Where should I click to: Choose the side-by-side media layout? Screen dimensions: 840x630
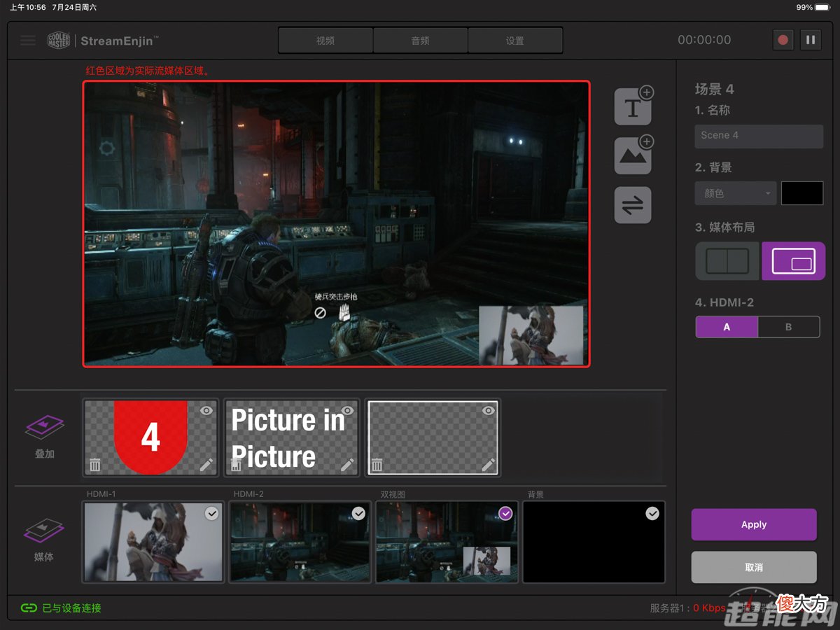pos(727,261)
